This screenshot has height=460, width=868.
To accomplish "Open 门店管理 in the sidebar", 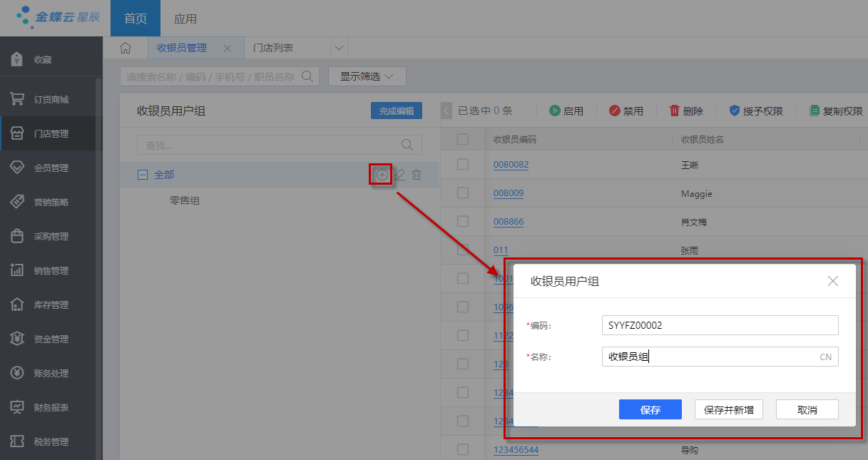I will pos(51,134).
